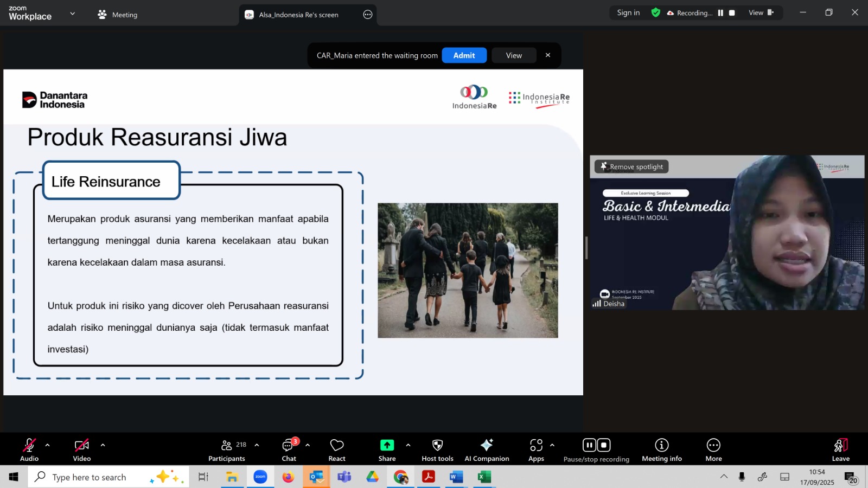Screen dimensions: 868x488
Task: Expand the Apps options chevron
Action: tap(552, 445)
